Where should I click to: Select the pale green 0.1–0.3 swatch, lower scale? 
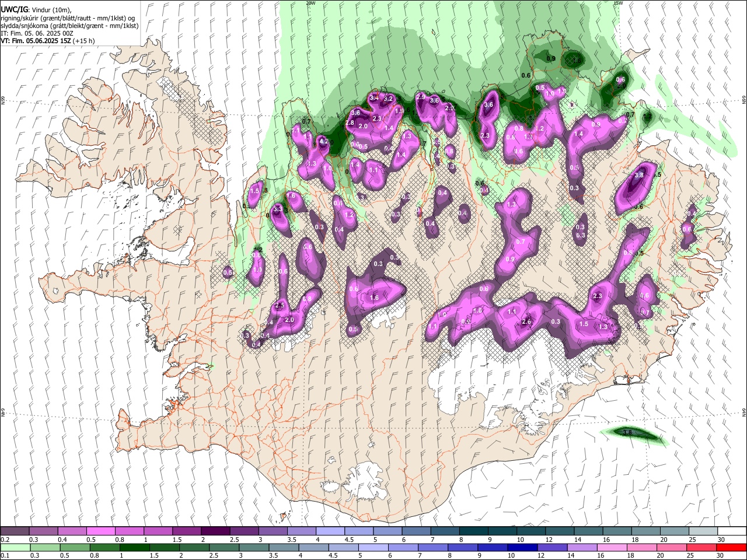point(15,547)
